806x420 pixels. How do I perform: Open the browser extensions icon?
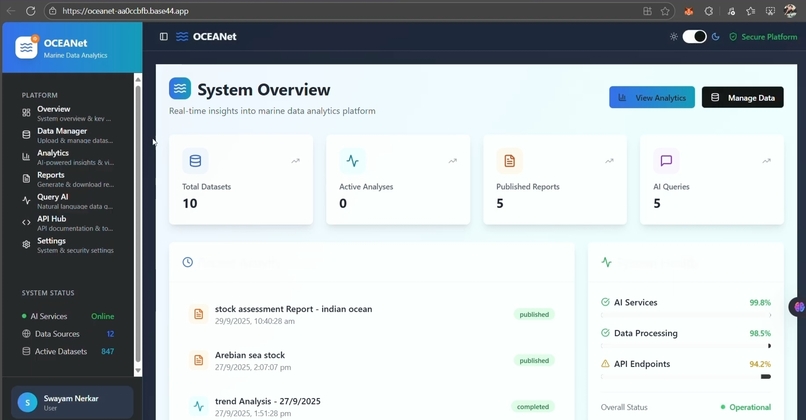708,11
